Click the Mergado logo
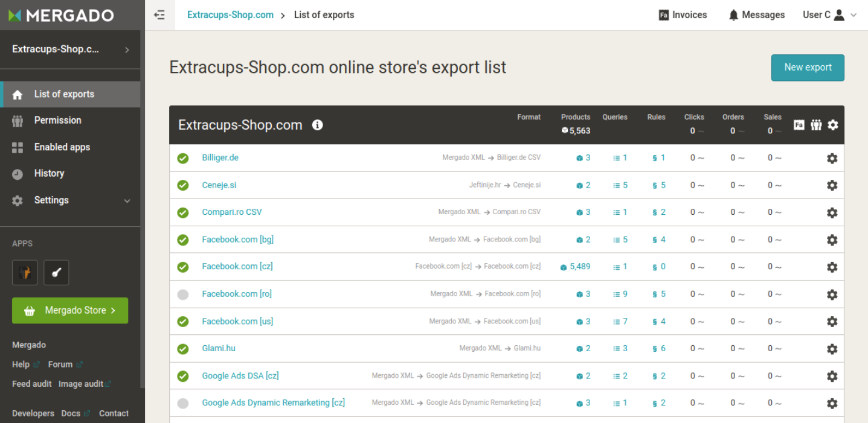This screenshot has width=868, height=423. 61,16
